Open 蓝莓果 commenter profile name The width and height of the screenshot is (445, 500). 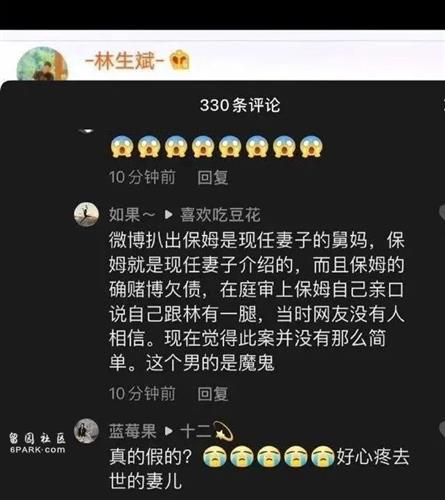[132, 431]
